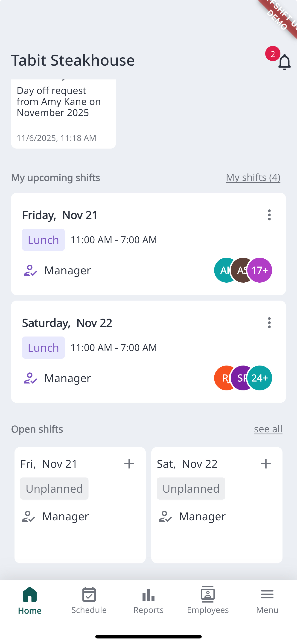This screenshot has height=644, width=297.
Task: Select Unplanned tag on Fri, Nov 21
Action: tap(54, 489)
